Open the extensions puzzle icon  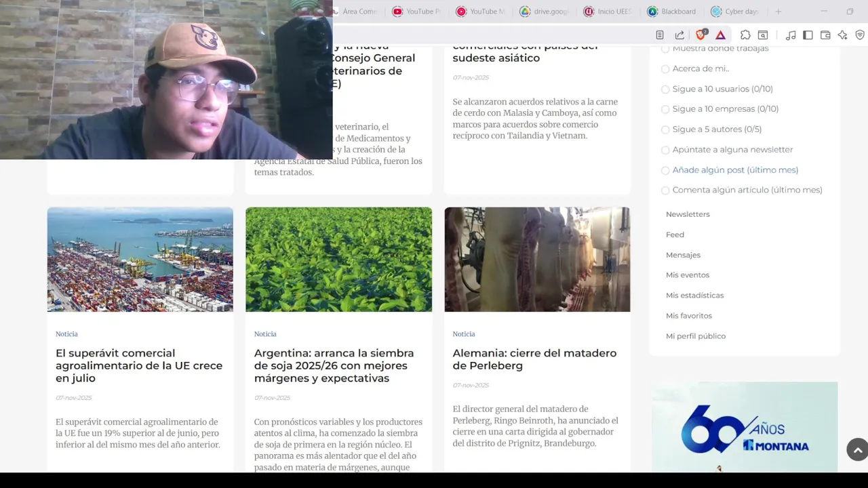tap(745, 35)
